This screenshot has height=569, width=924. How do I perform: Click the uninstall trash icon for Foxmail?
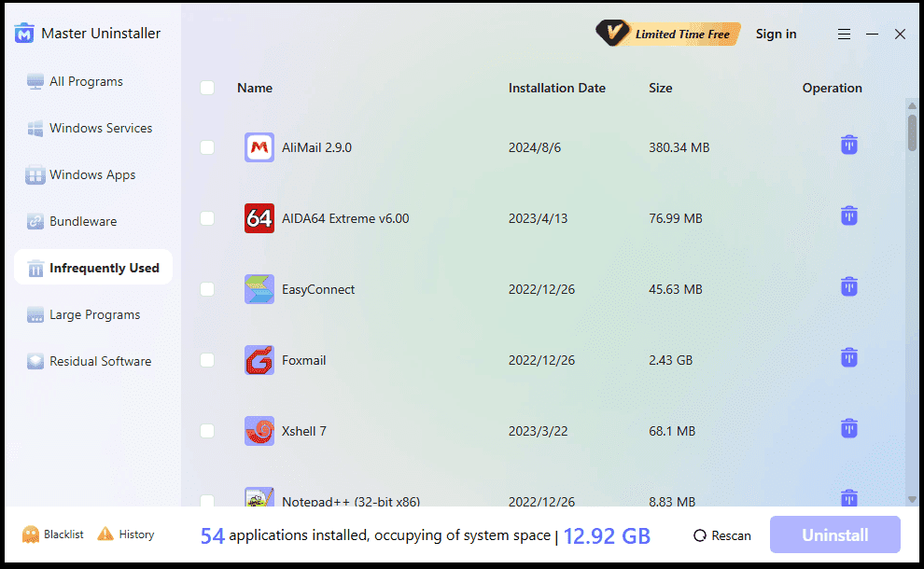(x=848, y=358)
